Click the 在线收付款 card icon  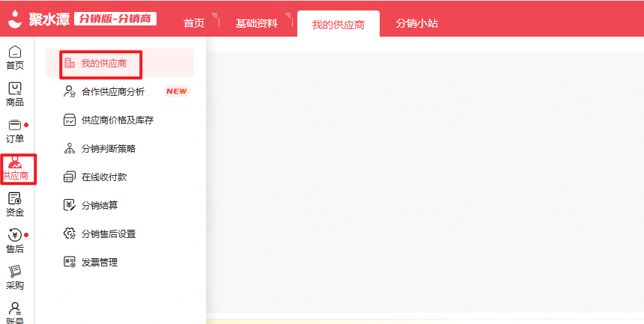70,177
